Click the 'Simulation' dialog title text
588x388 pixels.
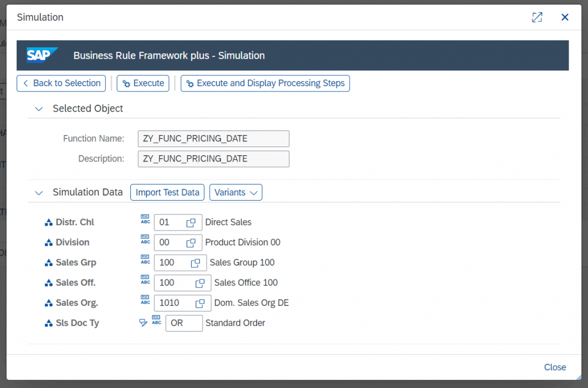pyautogui.click(x=40, y=17)
